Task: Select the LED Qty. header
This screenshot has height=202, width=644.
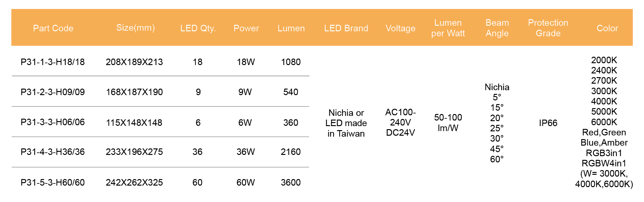Action: (198, 28)
